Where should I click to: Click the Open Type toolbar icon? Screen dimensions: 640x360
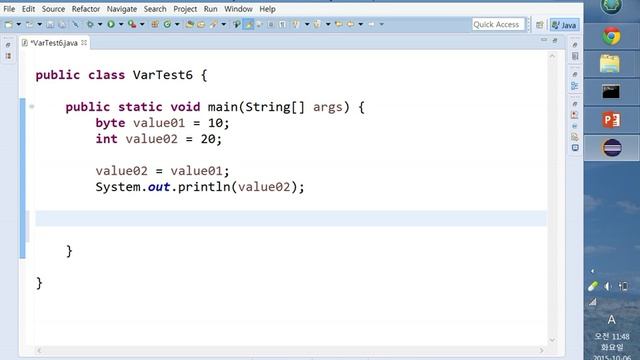189,24
